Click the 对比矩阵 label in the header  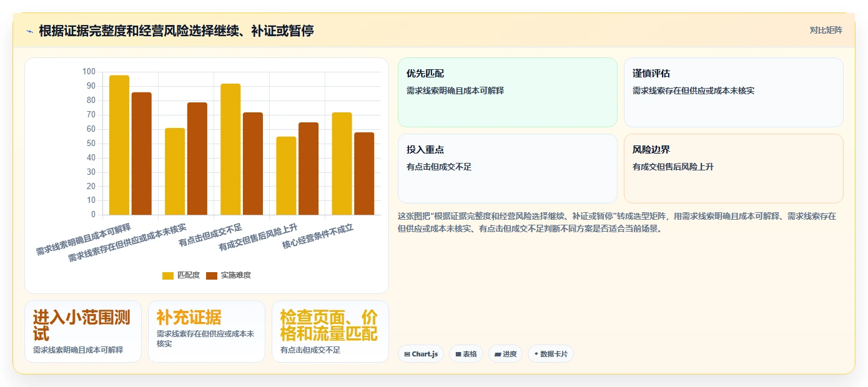(826, 30)
